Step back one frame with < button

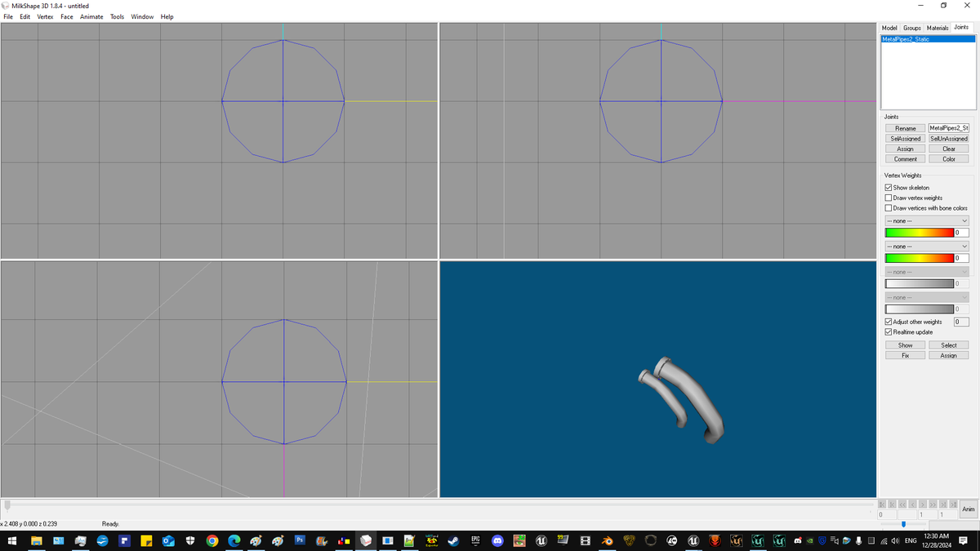(913, 504)
